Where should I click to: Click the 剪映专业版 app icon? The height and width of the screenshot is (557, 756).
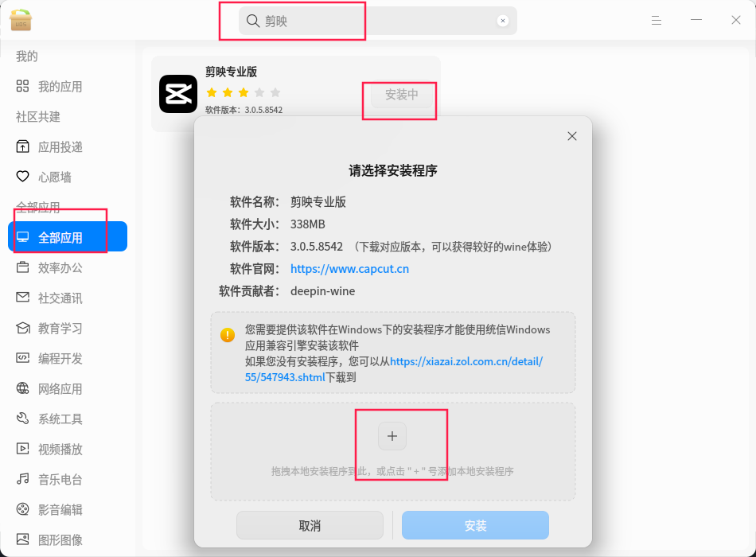click(178, 94)
